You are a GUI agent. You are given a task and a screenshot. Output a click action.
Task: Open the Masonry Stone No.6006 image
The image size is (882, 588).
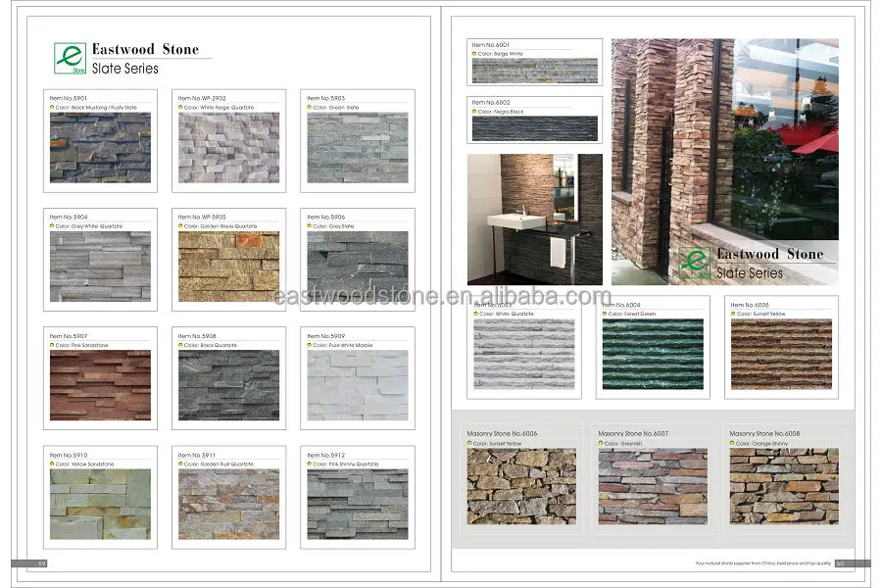tap(521, 486)
